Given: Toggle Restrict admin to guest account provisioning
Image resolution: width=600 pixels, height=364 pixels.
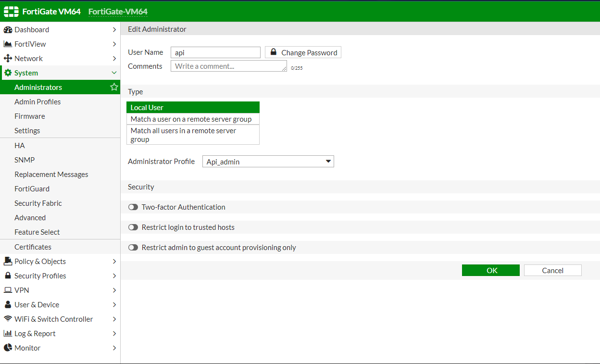Looking at the screenshot, I should coord(133,248).
